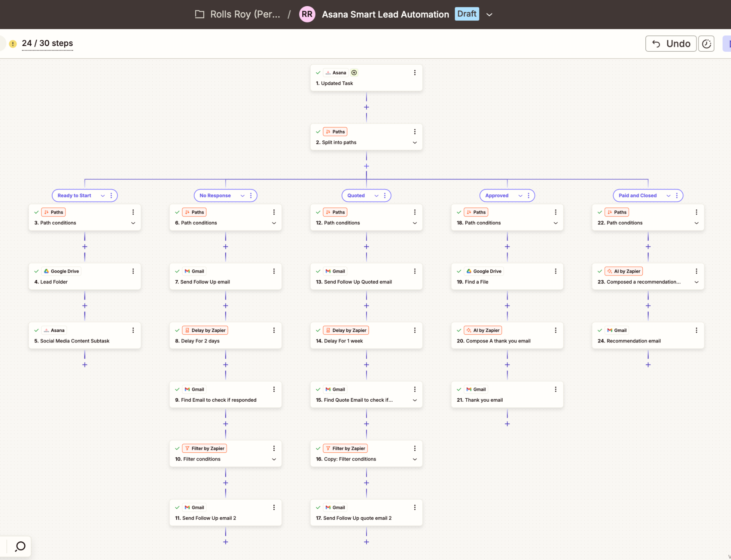Open step 9 Find Email to check if responded
The image size is (731, 560).
click(225, 395)
